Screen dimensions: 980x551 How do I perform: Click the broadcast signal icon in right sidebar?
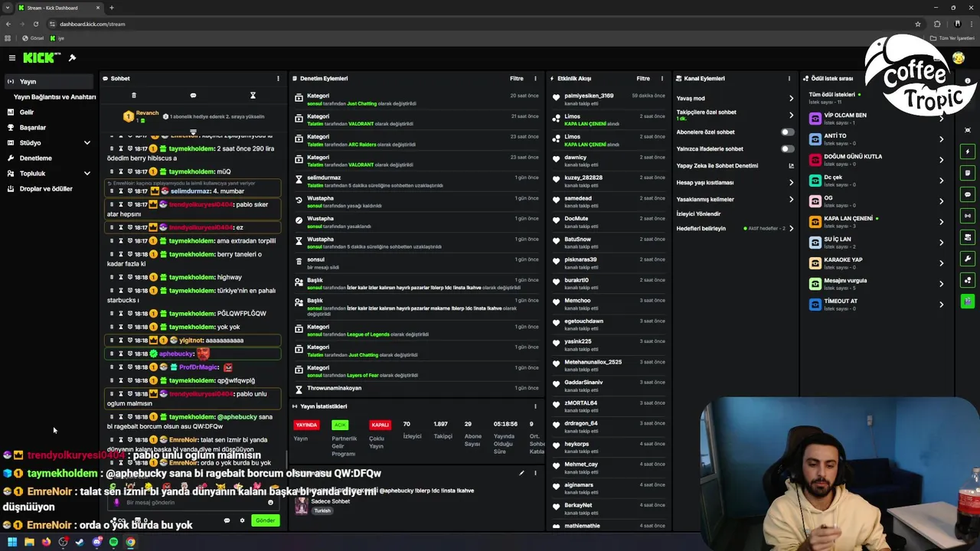pyautogui.click(x=968, y=216)
